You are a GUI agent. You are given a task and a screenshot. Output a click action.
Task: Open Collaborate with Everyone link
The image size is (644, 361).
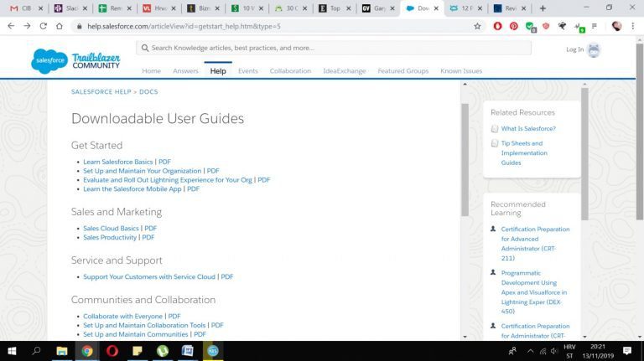(122, 317)
